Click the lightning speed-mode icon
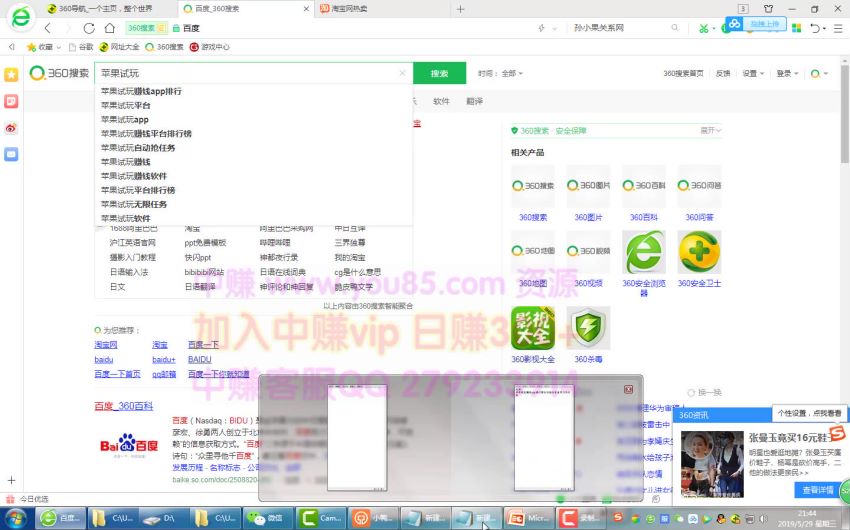 (x=541, y=28)
